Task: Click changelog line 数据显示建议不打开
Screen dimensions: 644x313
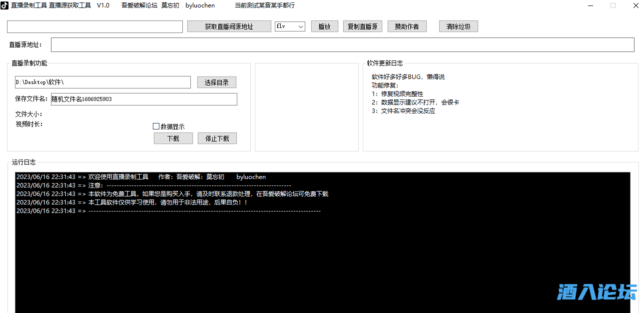Action: 415,102
